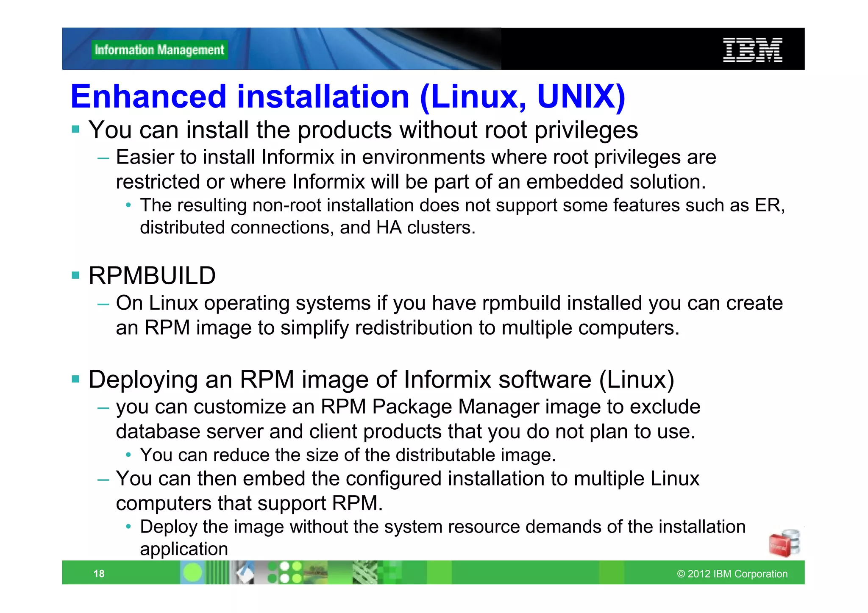The width and height of the screenshot is (868, 613).
Task: Click the four-dot grid icon in footer
Action: coord(285,572)
